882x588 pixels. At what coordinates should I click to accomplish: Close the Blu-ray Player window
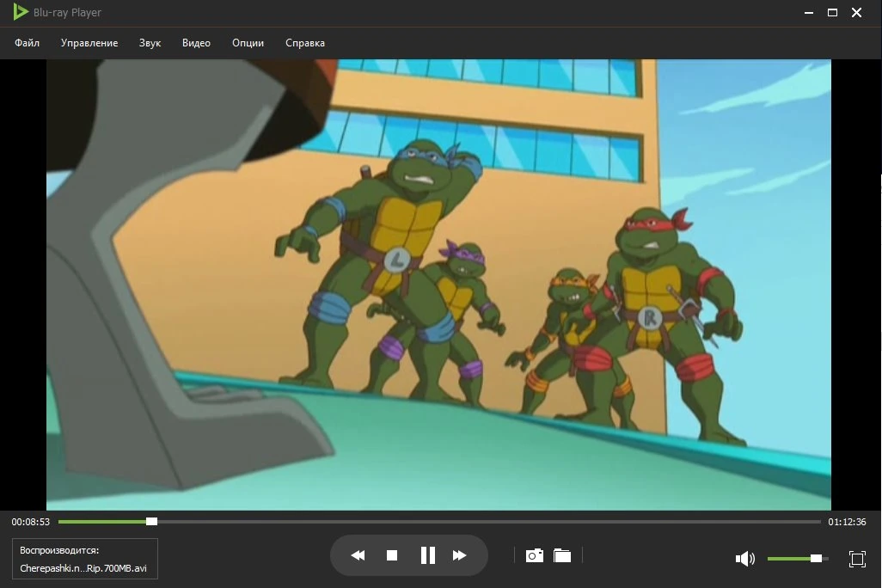pyautogui.click(x=857, y=12)
